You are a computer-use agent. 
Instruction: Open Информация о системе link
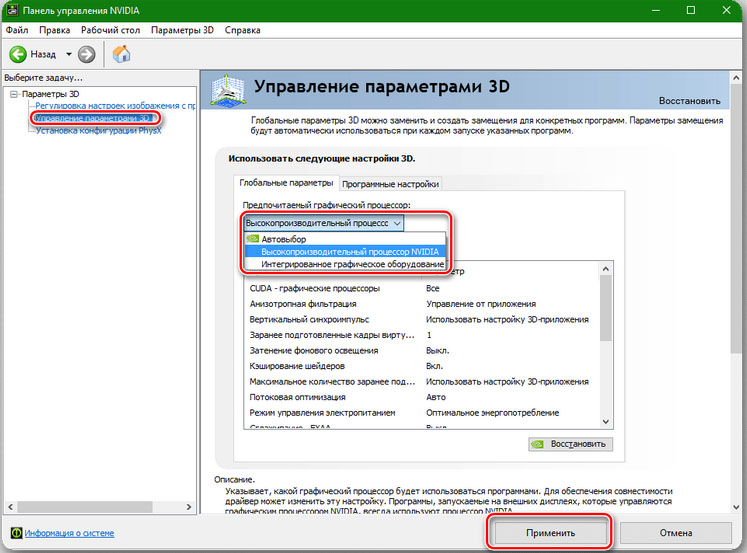[69, 533]
